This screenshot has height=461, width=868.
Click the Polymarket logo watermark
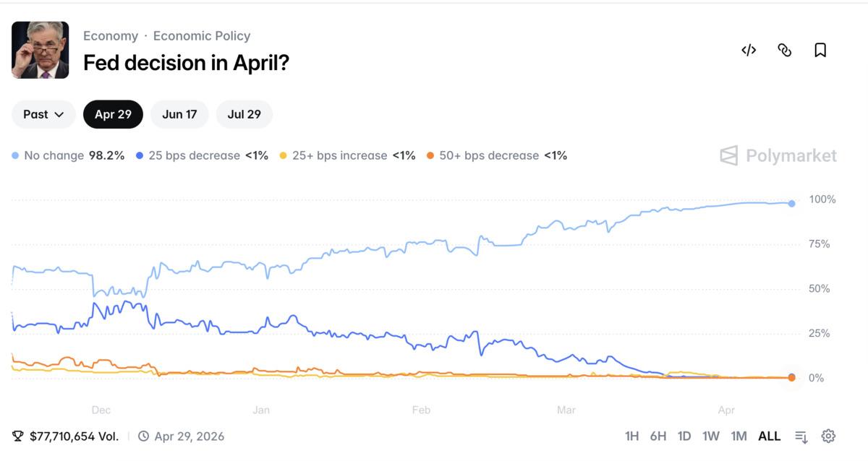coord(778,155)
